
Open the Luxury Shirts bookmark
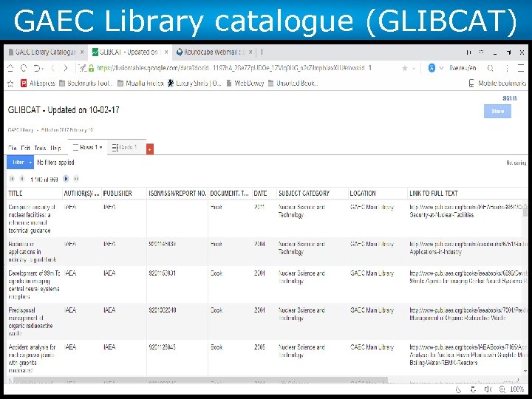[x=195, y=83]
